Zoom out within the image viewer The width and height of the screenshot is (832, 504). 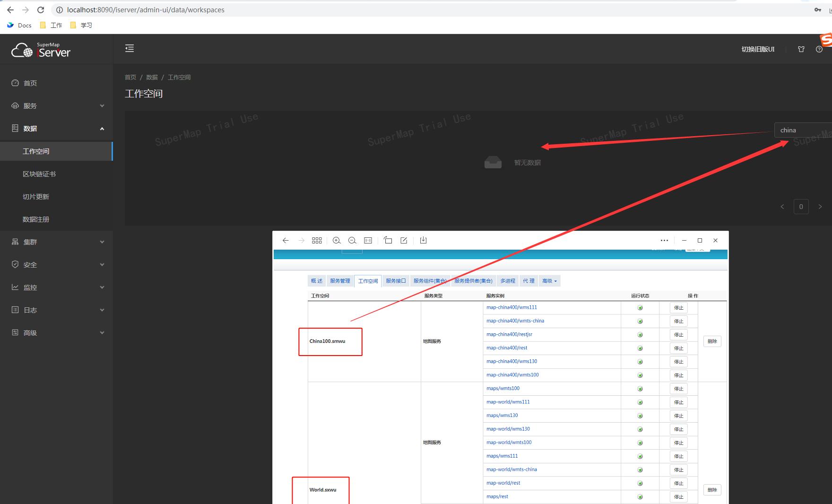click(352, 240)
